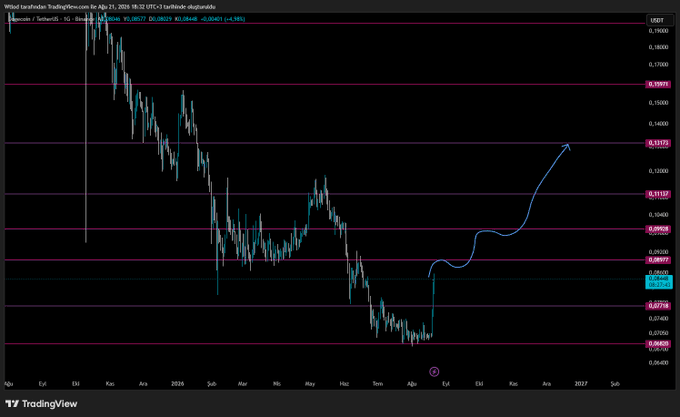Click the 0,07050 price axis value
Screen dimensions: 680x417
[x=658, y=333]
